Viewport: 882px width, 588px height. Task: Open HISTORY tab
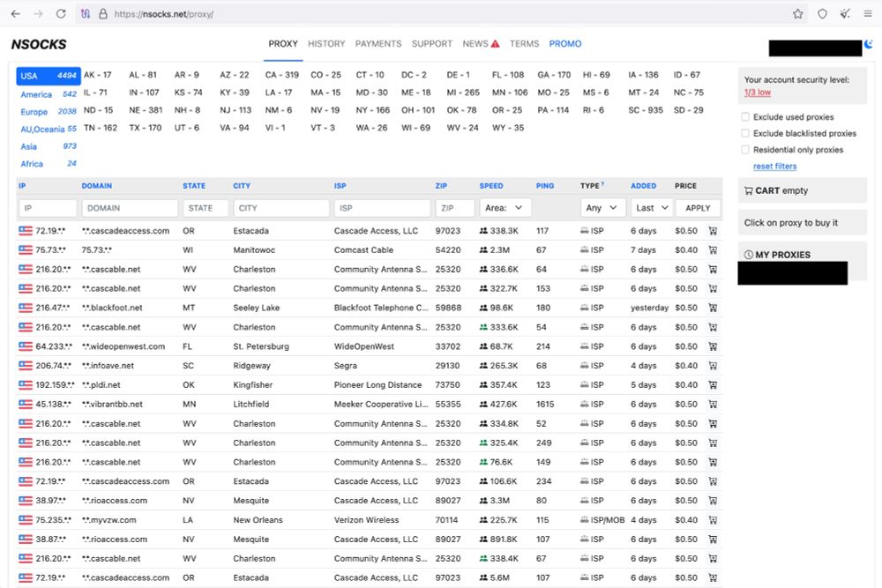click(326, 44)
